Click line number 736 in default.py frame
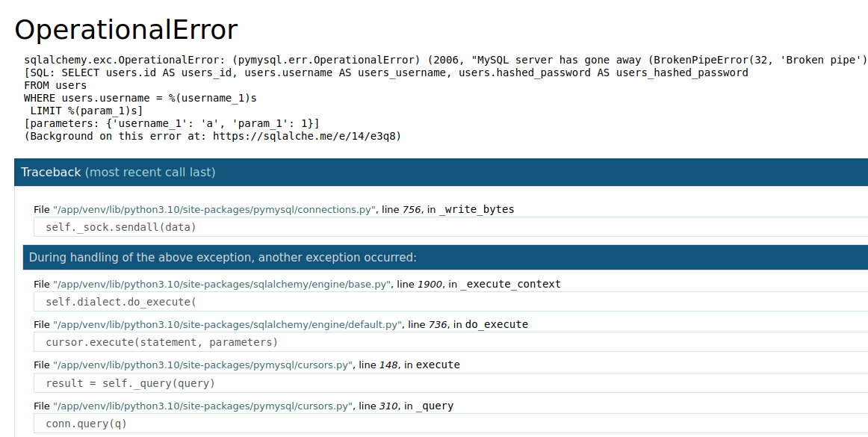This screenshot has width=868, height=437. [437, 324]
